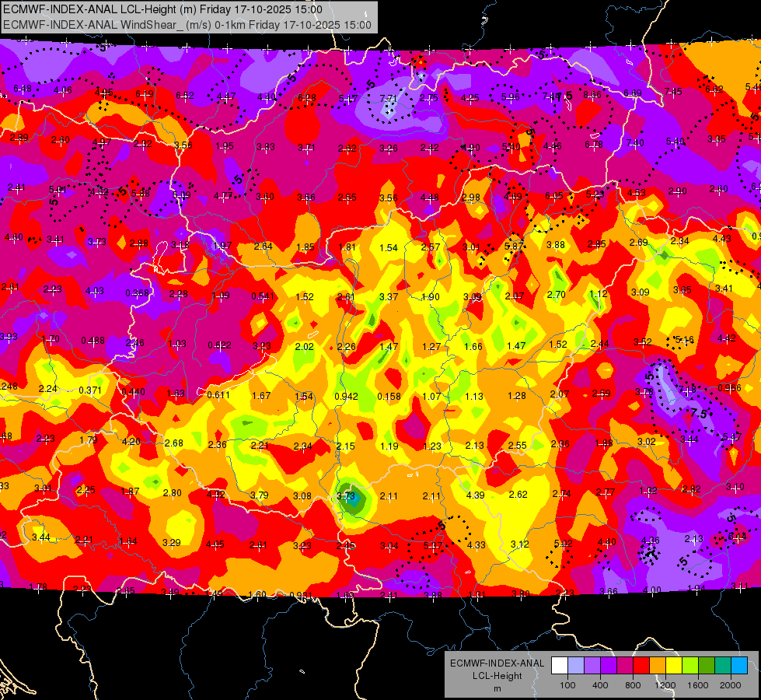The height and width of the screenshot is (700, 761).
Task: Click the 100 tick label in legend
Action: coord(568,685)
